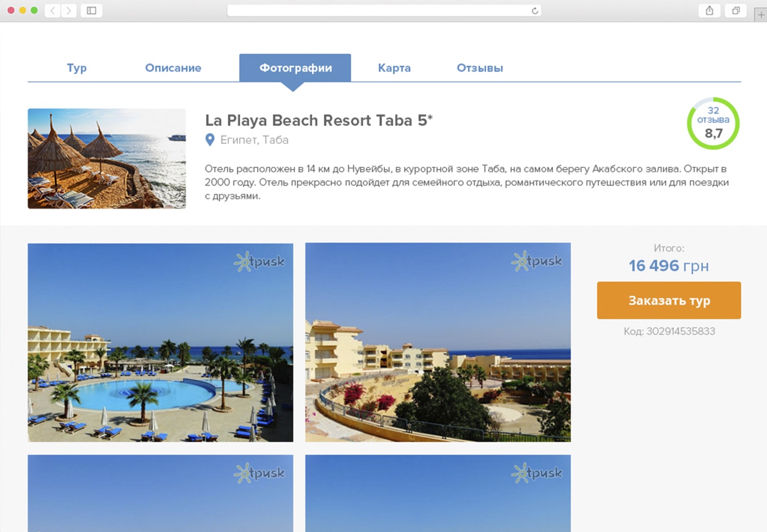
Task: Order the tour with Заказать тур button
Action: point(669,301)
